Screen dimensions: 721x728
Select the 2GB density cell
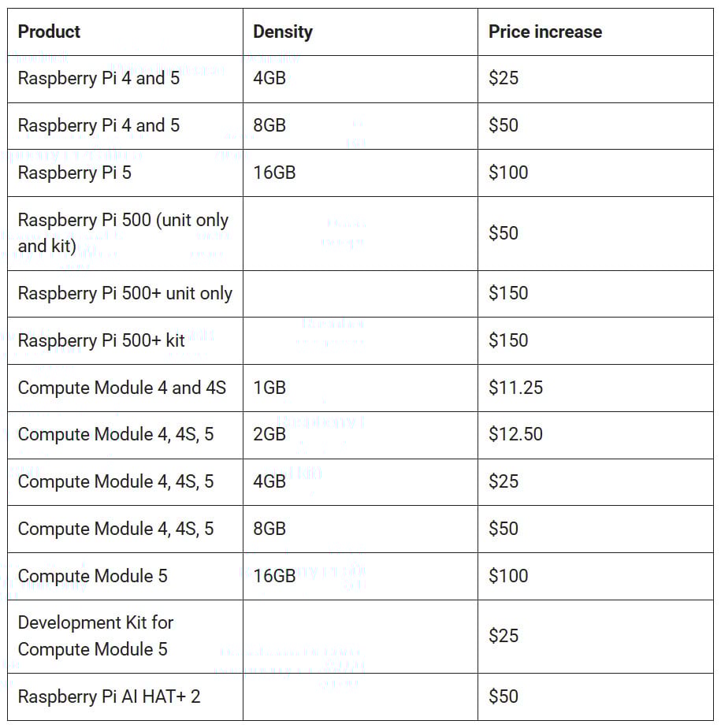(x=269, y=434)
